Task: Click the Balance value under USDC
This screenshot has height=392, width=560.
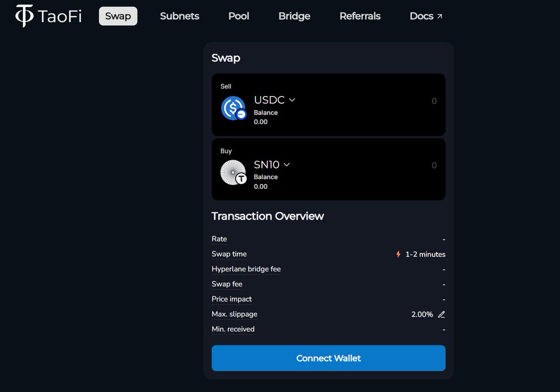Action: coord(261,122)
